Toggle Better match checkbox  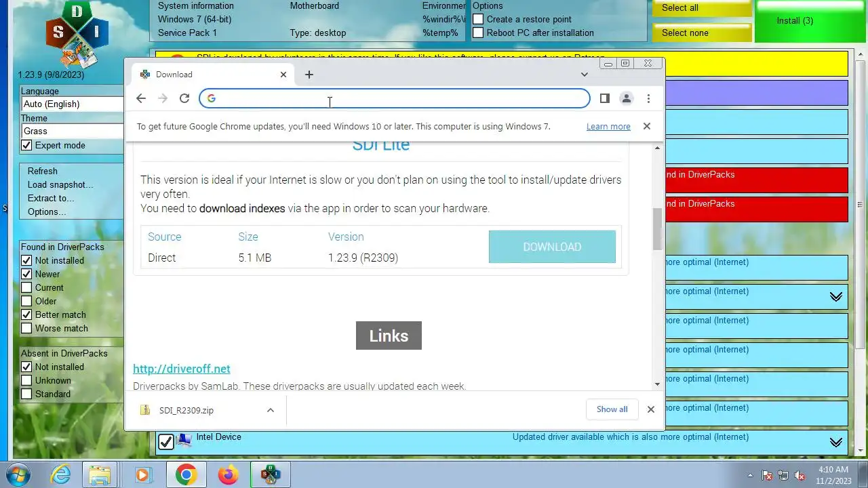pyautogui.click(x=26, y=314)
